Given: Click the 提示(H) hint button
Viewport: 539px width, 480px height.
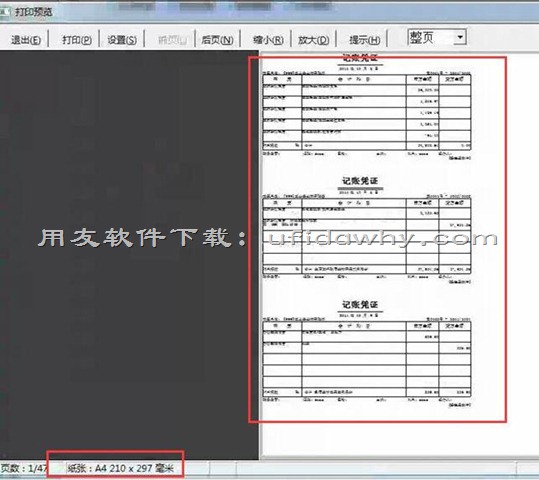Looking at the screenshot, I should click(364, 40).
